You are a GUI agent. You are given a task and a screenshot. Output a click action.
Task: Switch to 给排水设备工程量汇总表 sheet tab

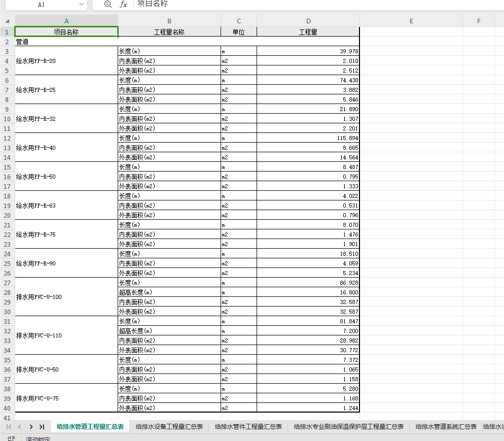pyautogui.click(x=169, y=426)
